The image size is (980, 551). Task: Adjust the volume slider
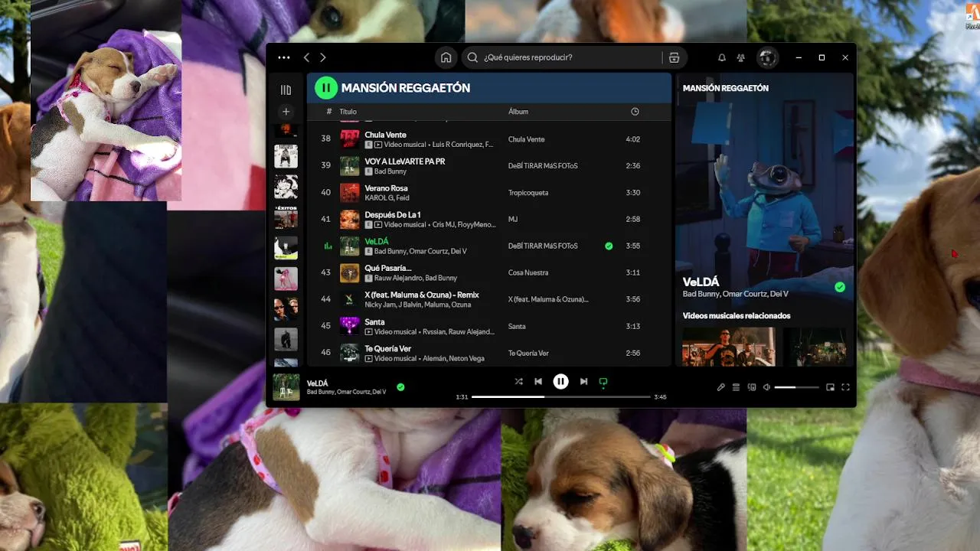(796, 387)
